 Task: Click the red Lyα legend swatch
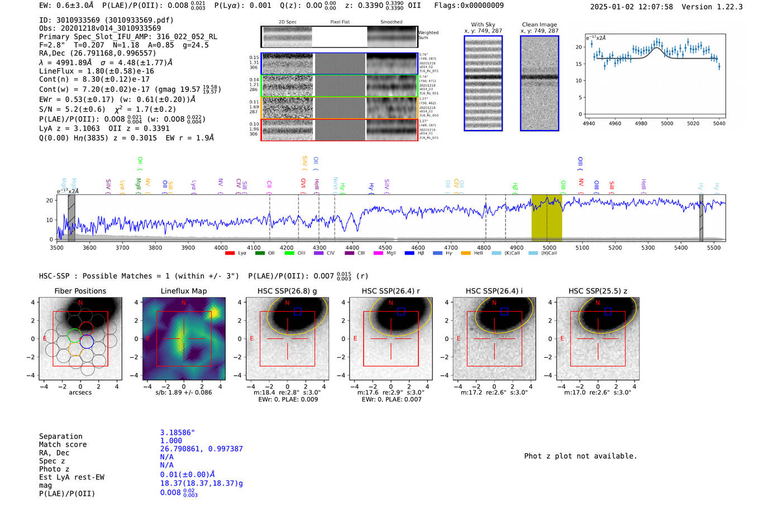click(230, 253)
